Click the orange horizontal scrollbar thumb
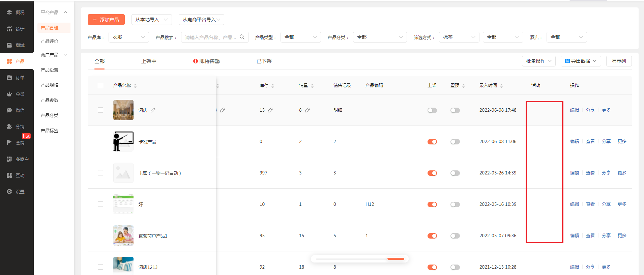This screenshot has height=275, width=644. [396, 259]
